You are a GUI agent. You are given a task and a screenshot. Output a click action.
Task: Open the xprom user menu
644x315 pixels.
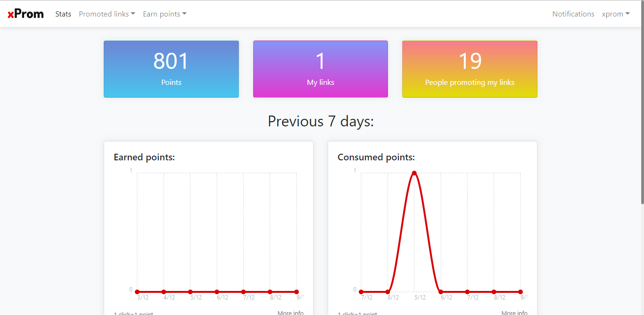click(616, 14)
